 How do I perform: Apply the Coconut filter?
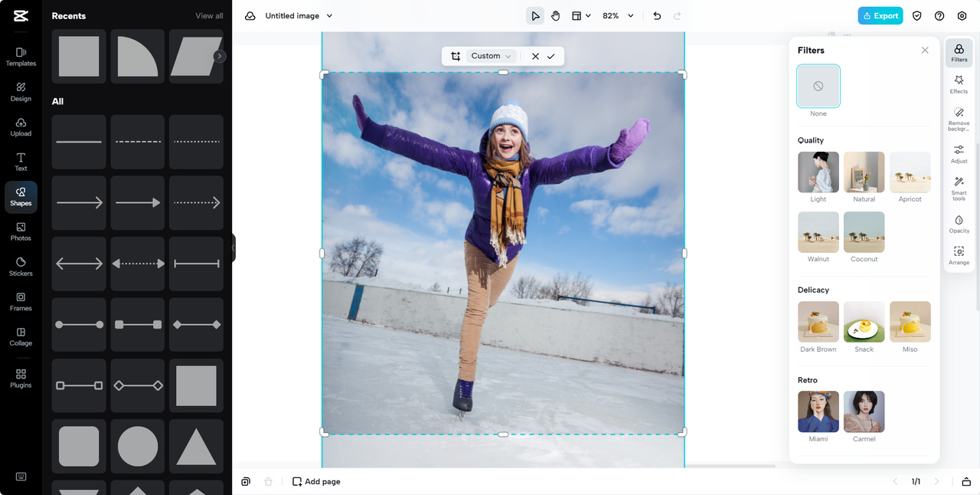864,232
